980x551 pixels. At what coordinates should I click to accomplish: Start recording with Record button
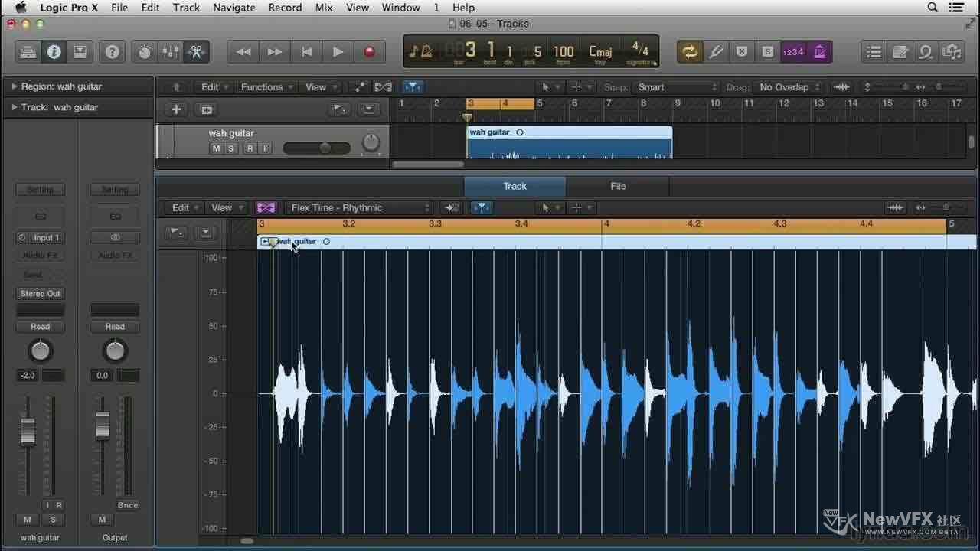pos(369,52)
